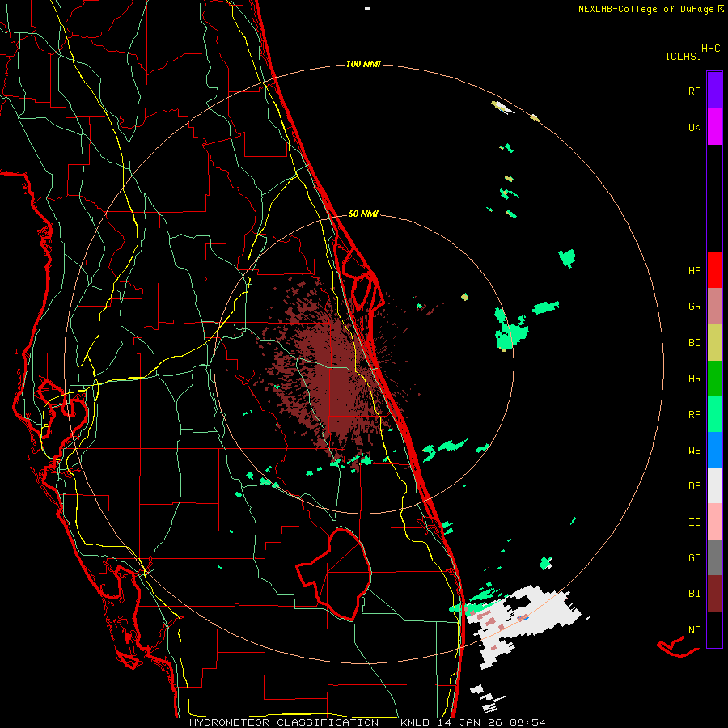Screen dimensions: 728x728
Task: Click the ND legend label
Action: (x=694, y=630)
